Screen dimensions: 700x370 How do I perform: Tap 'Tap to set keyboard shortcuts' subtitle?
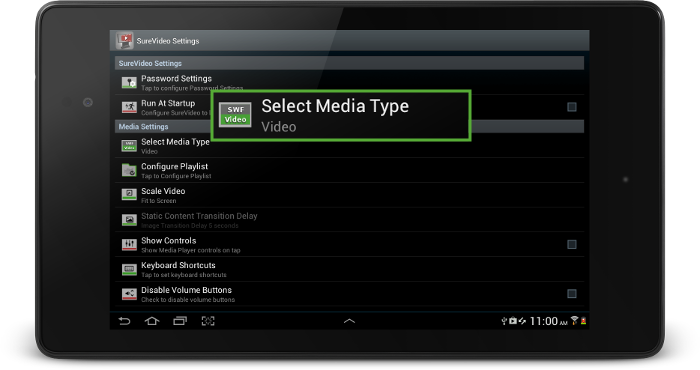tap(184, 275)
